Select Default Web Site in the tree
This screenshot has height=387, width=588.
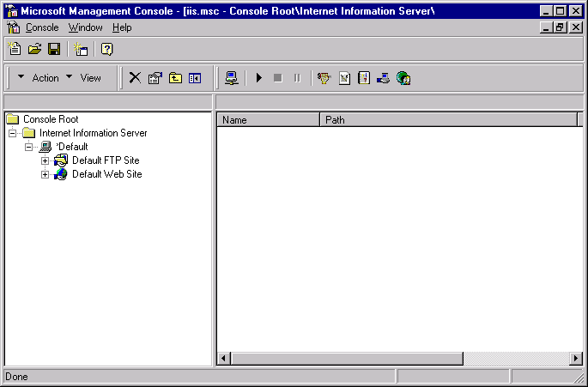point(107,174)
